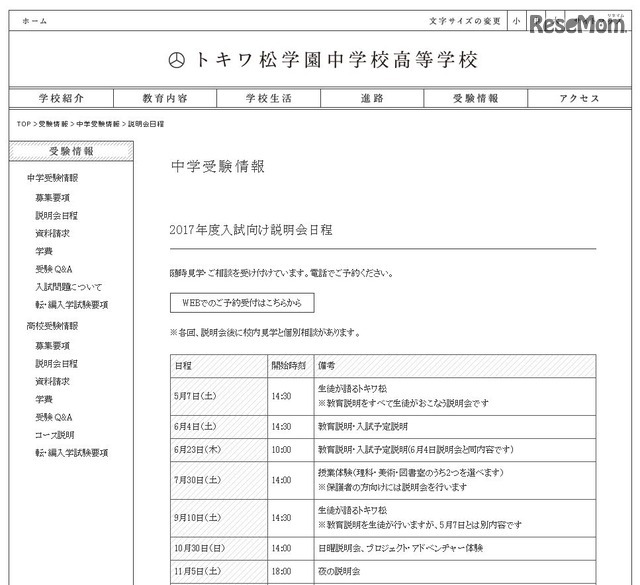Click the 10:00 start time cell
Screen dimensions: 640x585
[x=291, y=450]
